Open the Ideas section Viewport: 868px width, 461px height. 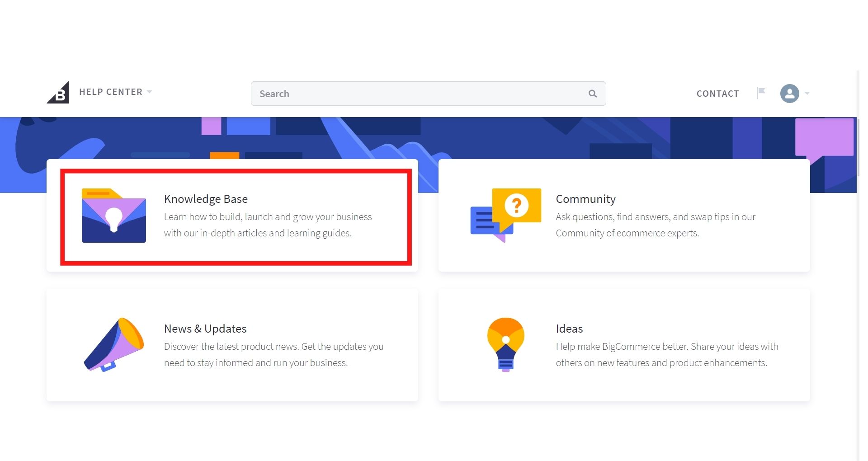(624, 345)
